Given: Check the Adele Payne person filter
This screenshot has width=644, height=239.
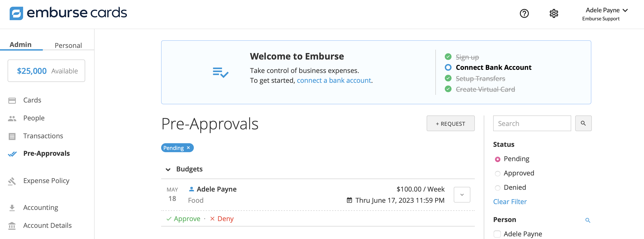Looking at the screenshot, I should coord(497,234).
